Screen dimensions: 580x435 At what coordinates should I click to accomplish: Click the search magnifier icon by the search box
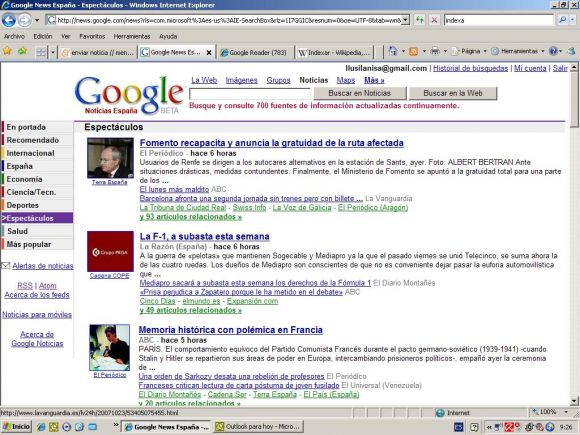562,20
